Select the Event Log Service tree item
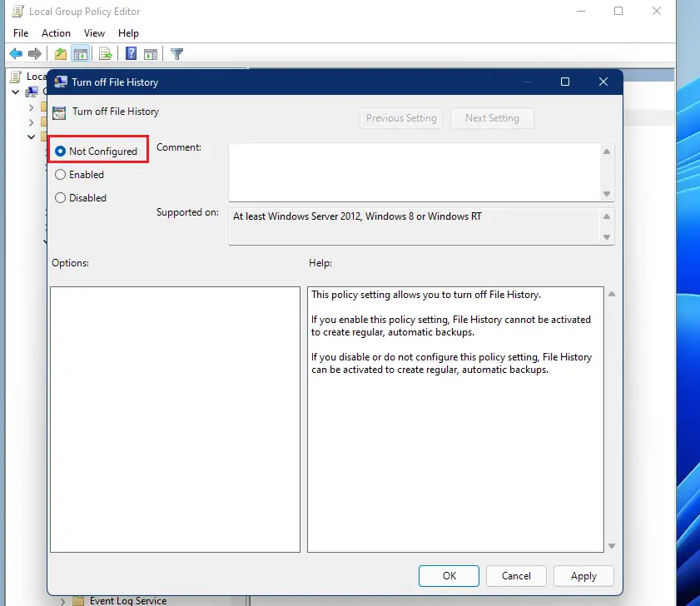 point(127,601)
